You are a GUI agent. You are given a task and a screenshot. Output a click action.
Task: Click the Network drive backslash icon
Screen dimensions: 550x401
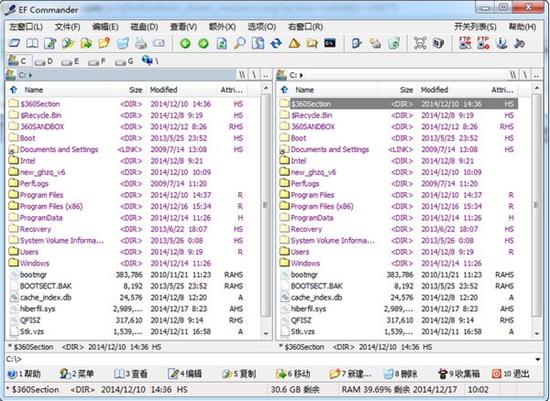coord(150,61)
